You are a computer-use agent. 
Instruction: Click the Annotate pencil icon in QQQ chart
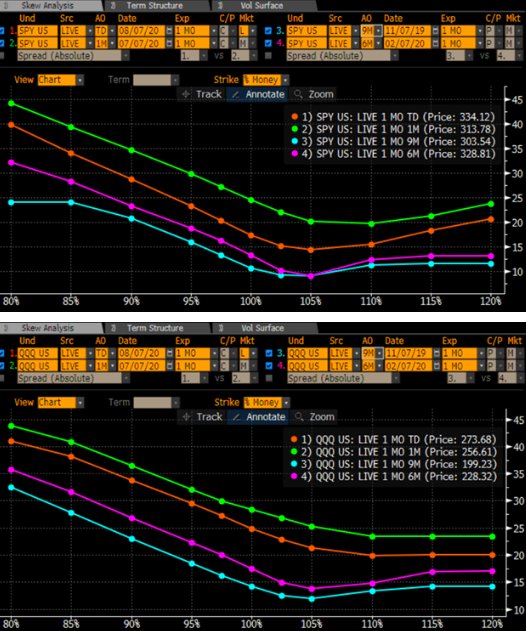(x=237, y=417)
